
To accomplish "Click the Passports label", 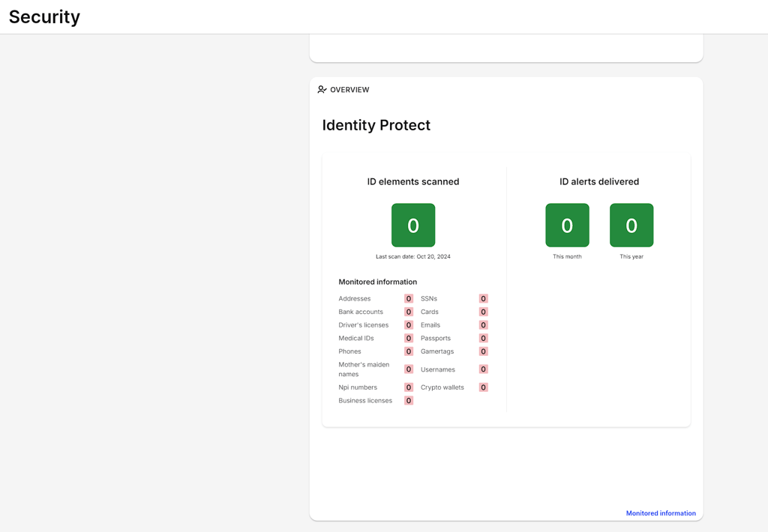I will 436,338.
